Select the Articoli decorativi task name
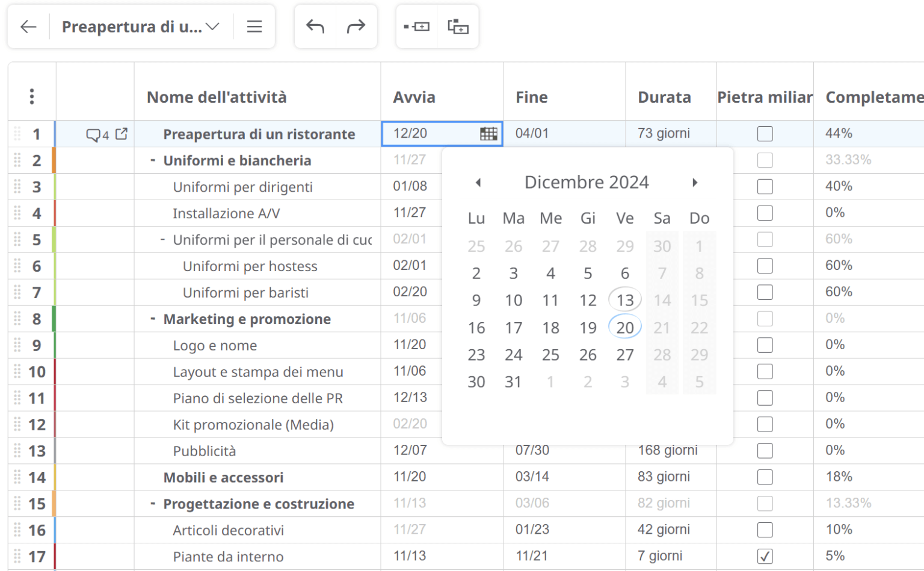 click(x=229, y=530)
